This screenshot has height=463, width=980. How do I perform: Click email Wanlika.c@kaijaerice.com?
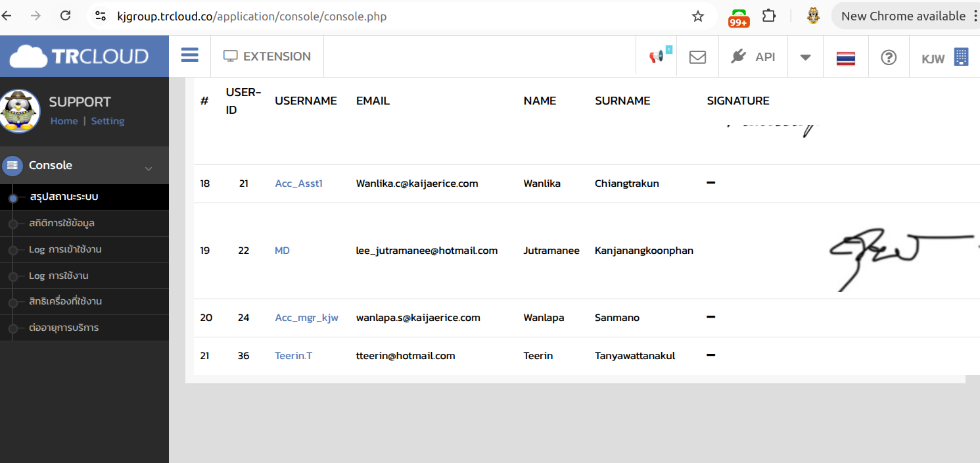417,183
